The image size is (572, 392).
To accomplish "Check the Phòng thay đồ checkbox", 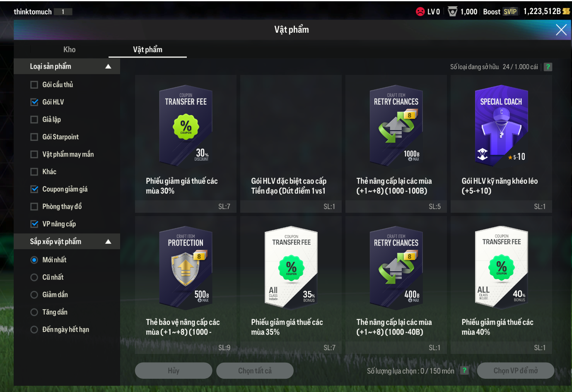I will [x=34, y=206].
